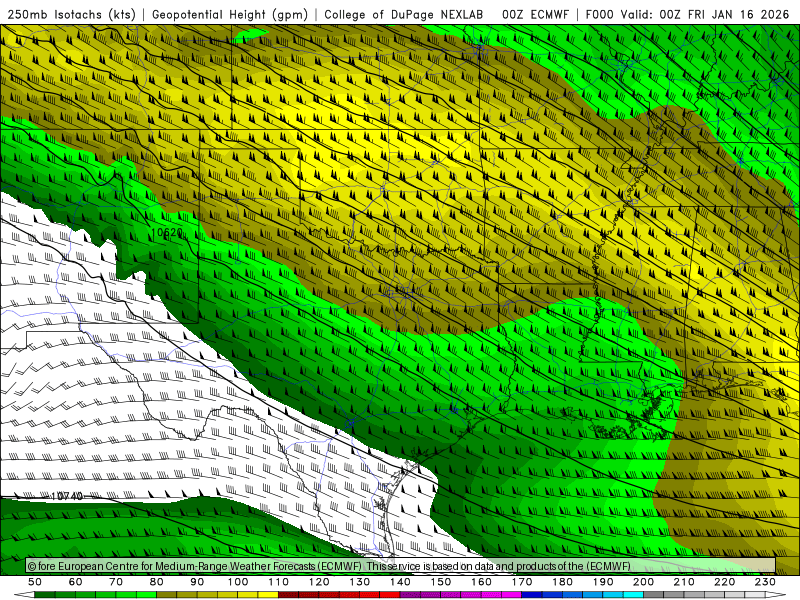Click the 10620 height contour label

(167, 233)
